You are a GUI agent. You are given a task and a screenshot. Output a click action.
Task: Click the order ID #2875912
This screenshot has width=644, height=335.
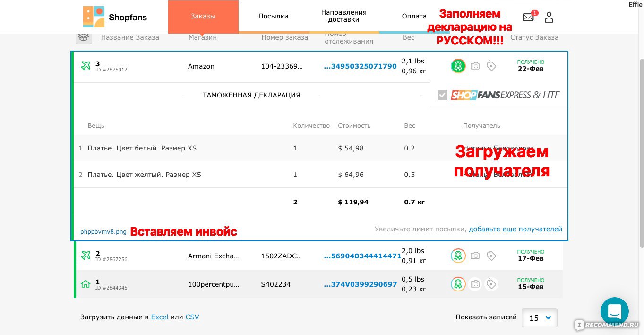point(112,70)
